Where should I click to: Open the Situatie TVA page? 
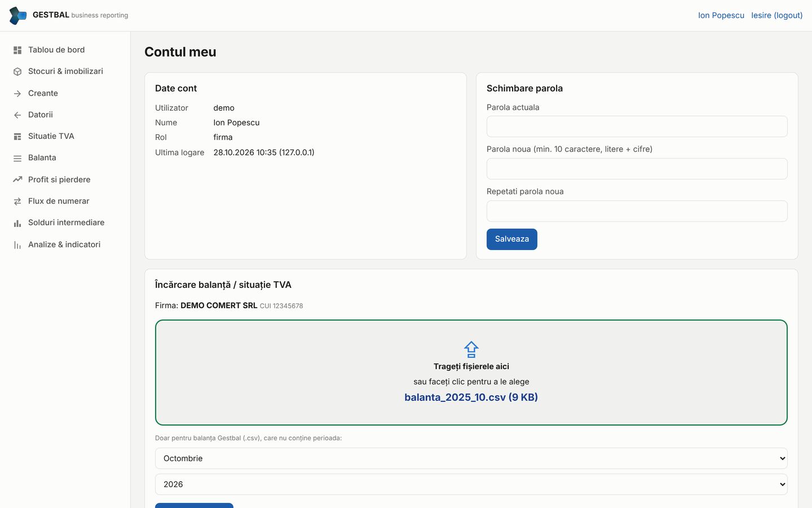[65, 136]
